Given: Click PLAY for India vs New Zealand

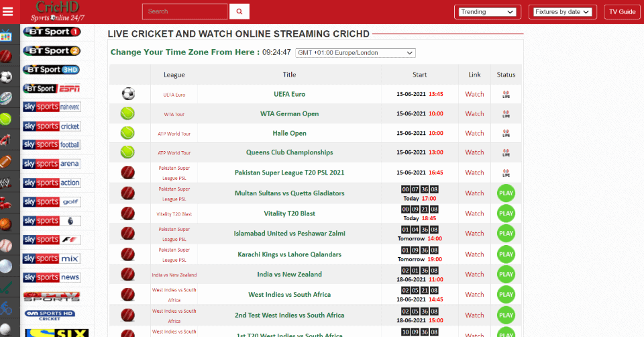Looking at the screenshot, I should pyautogui.click(x=506, y=274).
